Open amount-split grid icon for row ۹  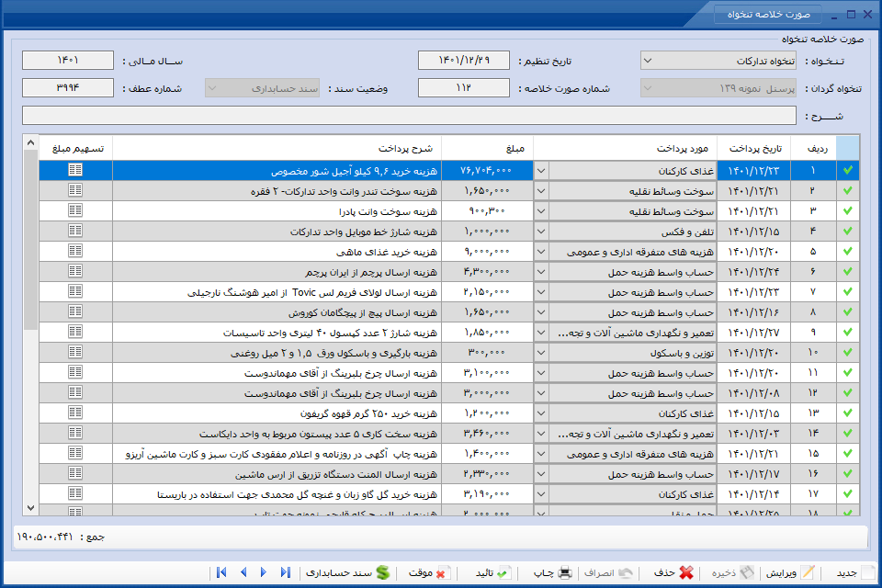[x=75, y=332]
